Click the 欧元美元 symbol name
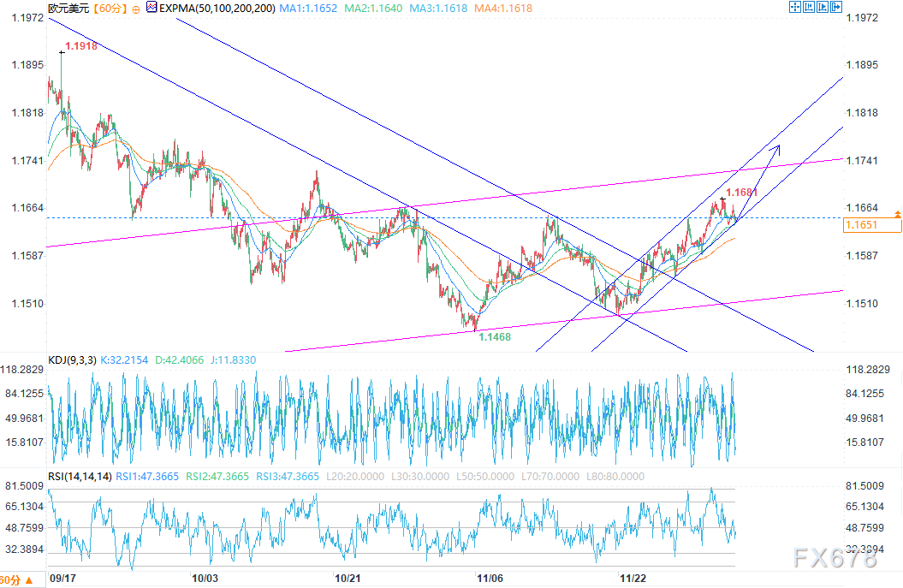Image resolution: width=903 pixels, height=588 pixels. (66, 9)
